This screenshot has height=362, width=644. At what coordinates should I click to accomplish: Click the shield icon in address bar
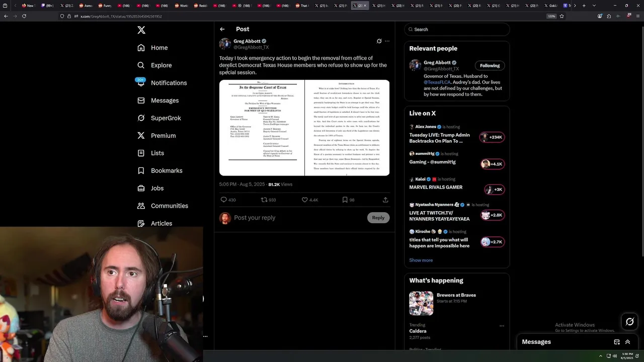pos(62,16)
